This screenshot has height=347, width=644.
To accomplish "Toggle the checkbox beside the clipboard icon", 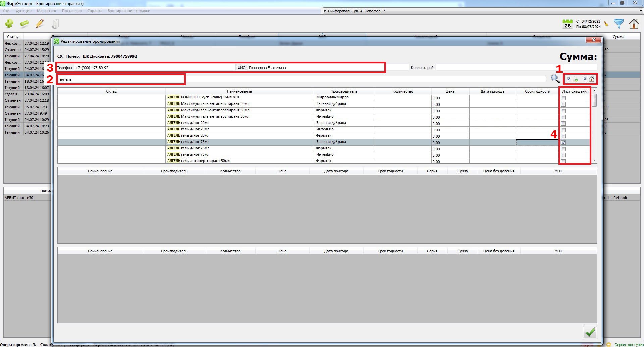I will point(569,79).
